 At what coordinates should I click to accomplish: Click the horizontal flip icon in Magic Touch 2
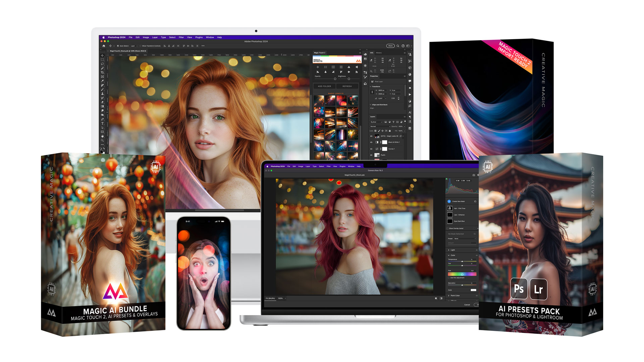pyautogui.click(x=349, y=67)
